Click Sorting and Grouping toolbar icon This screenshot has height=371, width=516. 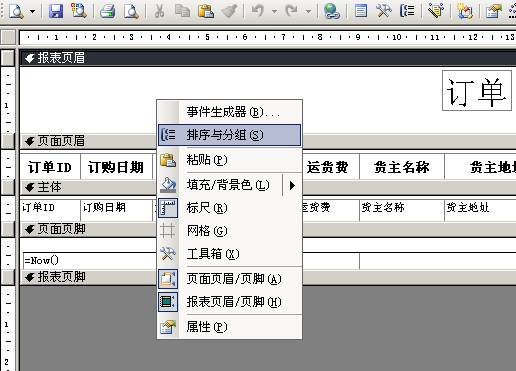click(407, 11)
